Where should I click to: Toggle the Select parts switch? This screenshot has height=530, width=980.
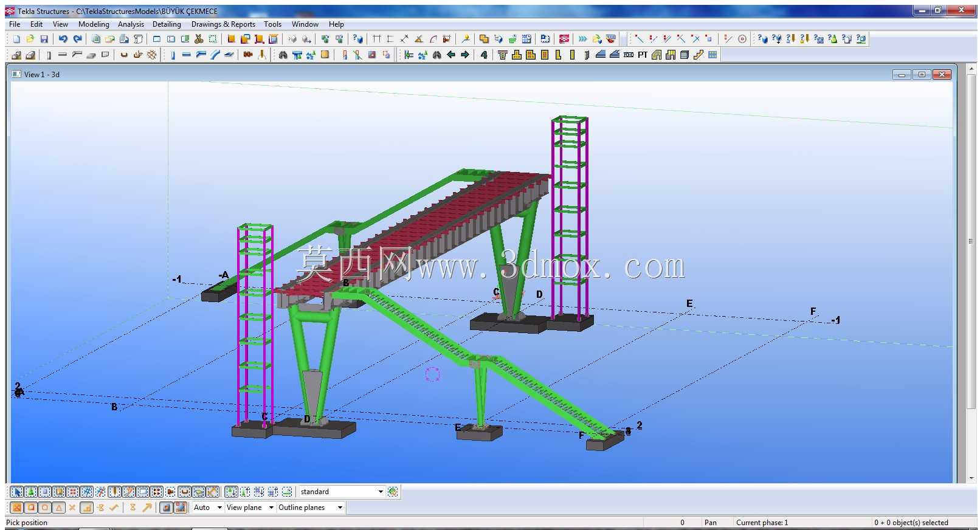pyautogui.click(x=45, y=492)
